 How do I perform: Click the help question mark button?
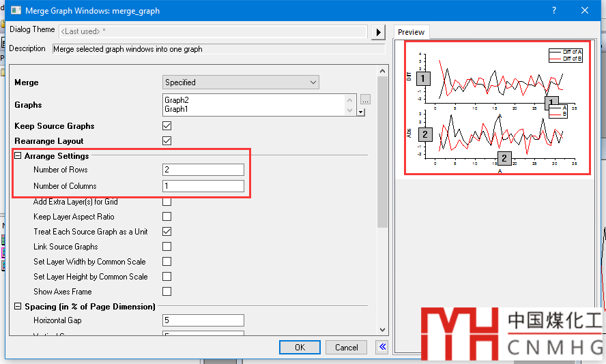click(x=554, y=11)
